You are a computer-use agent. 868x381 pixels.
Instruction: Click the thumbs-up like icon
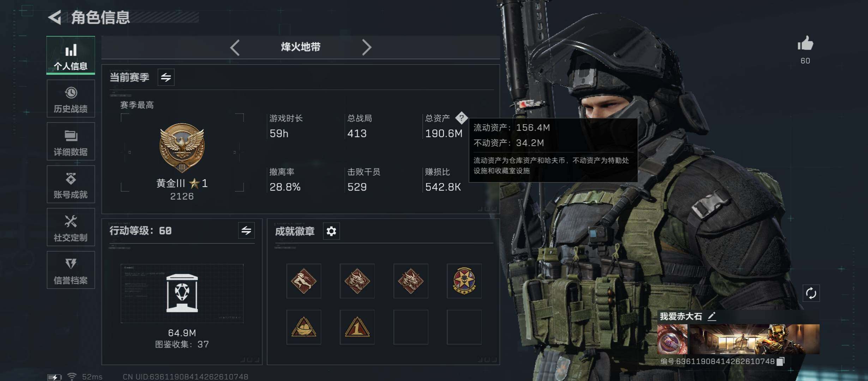coord(805,44)
